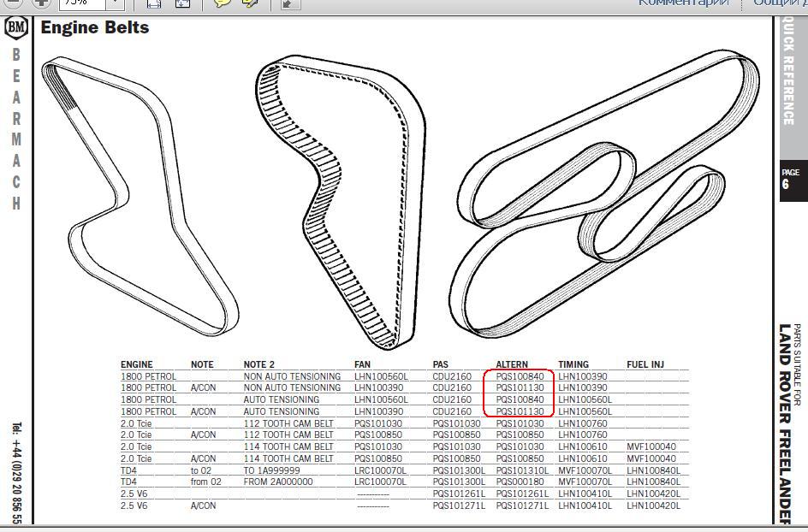Click MVF100040 in the A/CON 114 tooth row
This screenshot has width=808, height=532.
(651, 458)
